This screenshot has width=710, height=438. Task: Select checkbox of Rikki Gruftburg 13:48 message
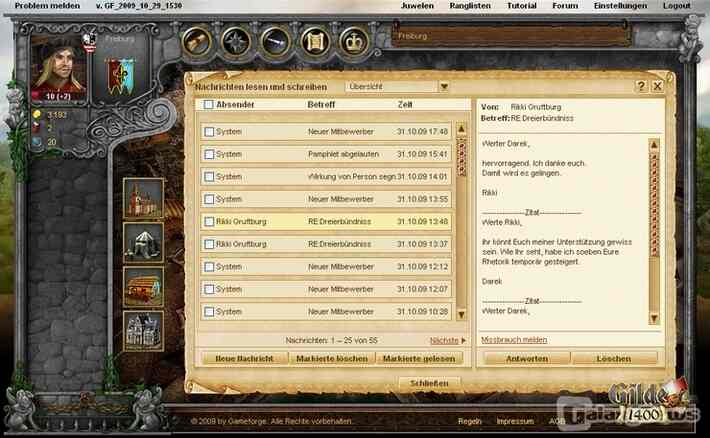click(209, 221)
